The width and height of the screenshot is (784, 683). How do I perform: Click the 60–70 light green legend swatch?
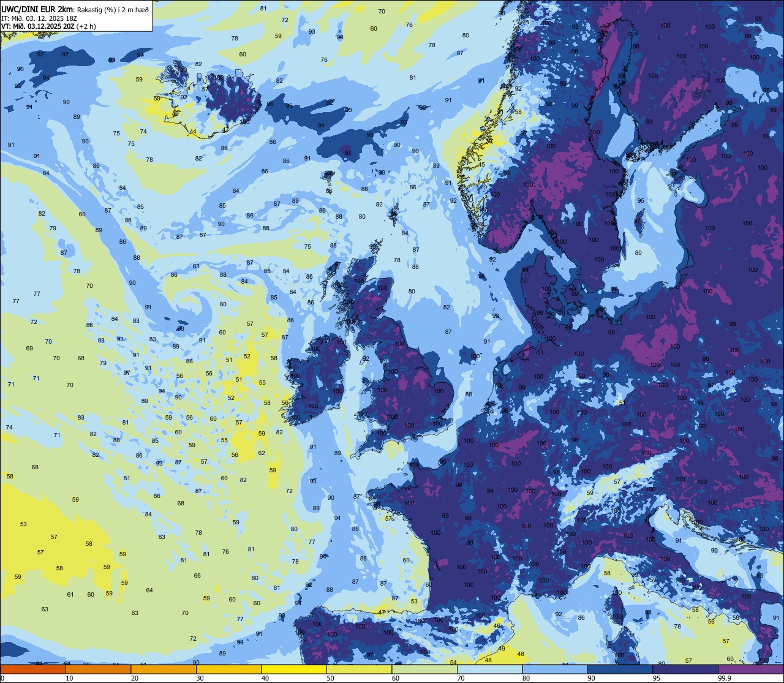coord(424,669)
